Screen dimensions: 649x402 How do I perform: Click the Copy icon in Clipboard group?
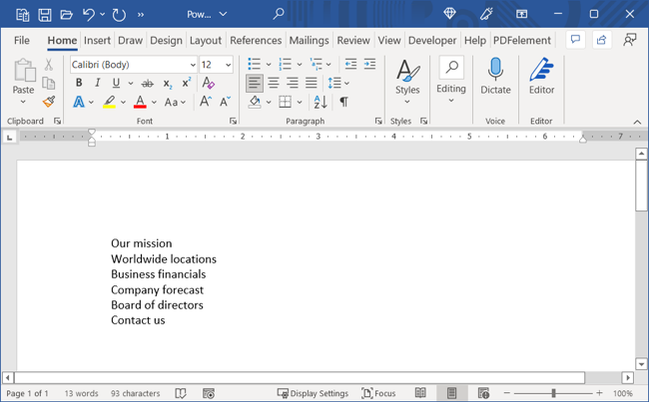coord(49,83)
